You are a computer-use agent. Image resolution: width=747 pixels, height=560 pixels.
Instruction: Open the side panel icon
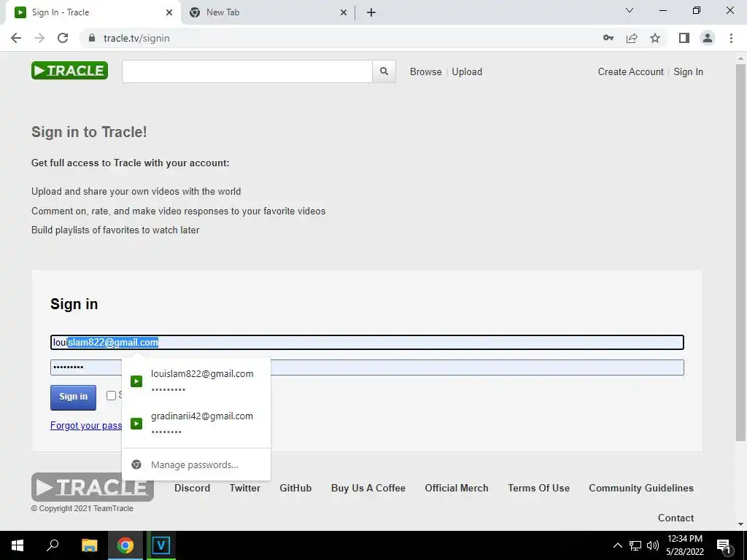tap(684, 38)
